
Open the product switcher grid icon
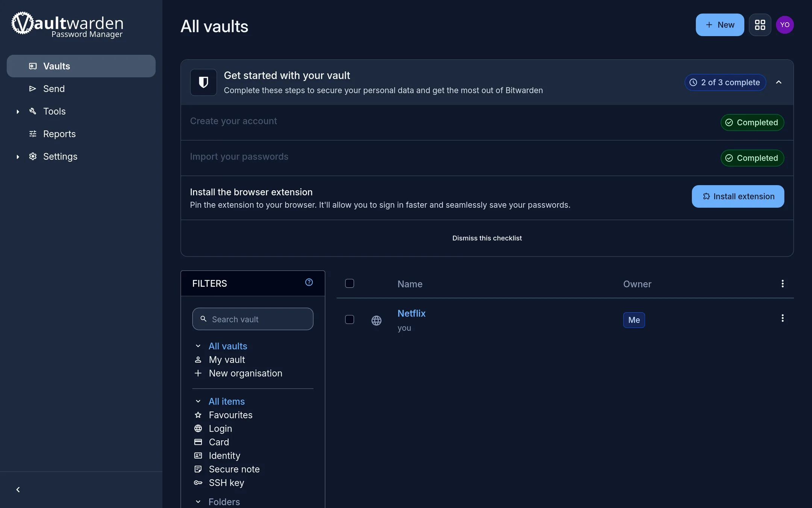coord(760,25)
